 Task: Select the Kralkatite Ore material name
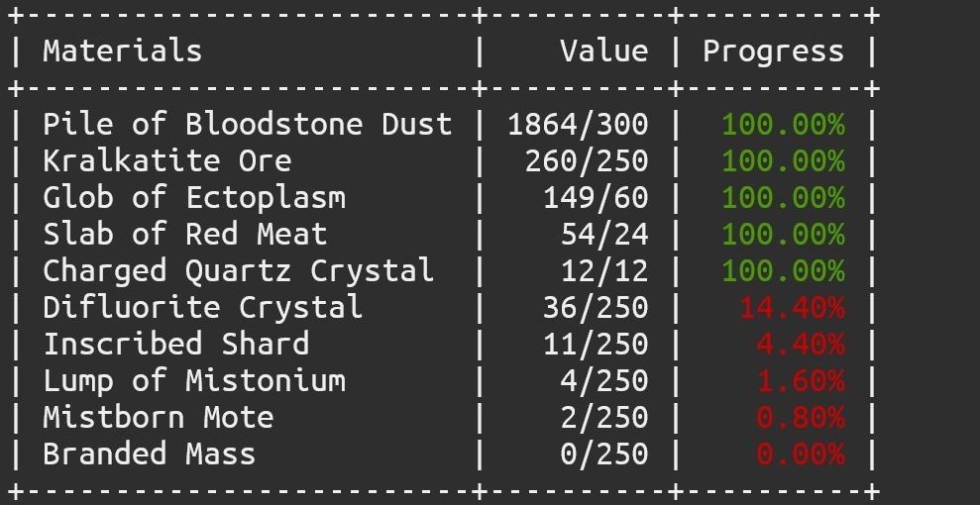coord(166,161)
